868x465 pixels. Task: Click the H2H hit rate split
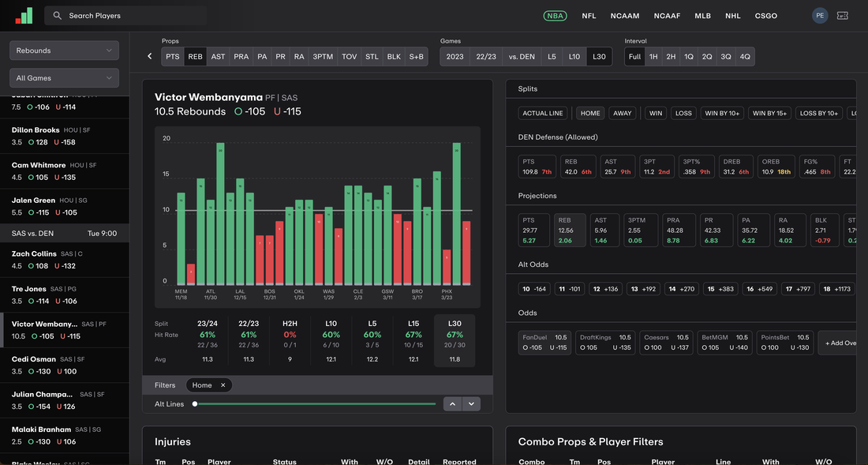[x=290, y=341]
